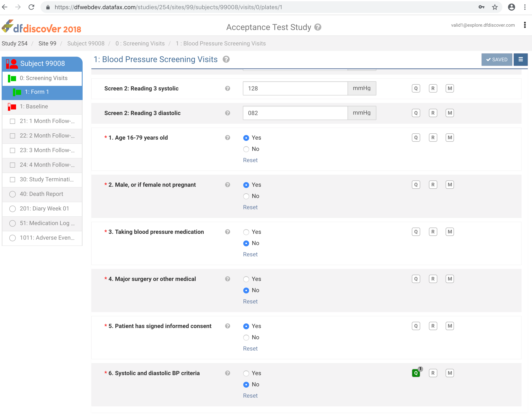The width and height of the screenshot is (532, 417).
Task: Click the SAVED button
Action: tap(497, 59)
